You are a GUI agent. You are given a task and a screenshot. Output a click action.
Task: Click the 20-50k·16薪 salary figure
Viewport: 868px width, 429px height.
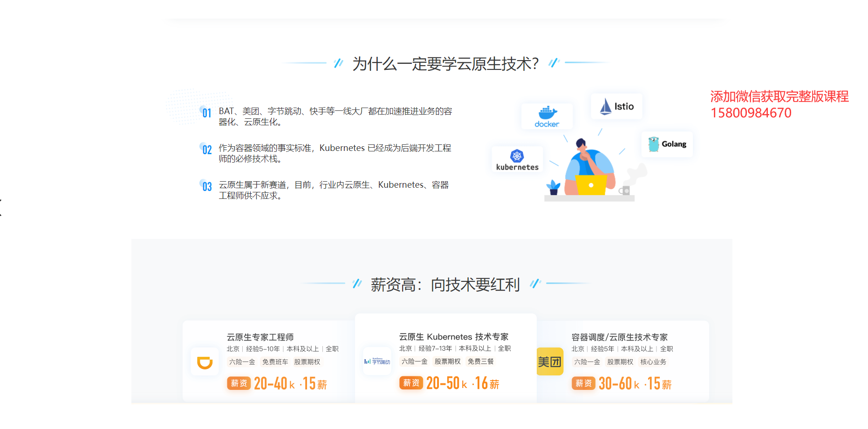pos(463,383)
